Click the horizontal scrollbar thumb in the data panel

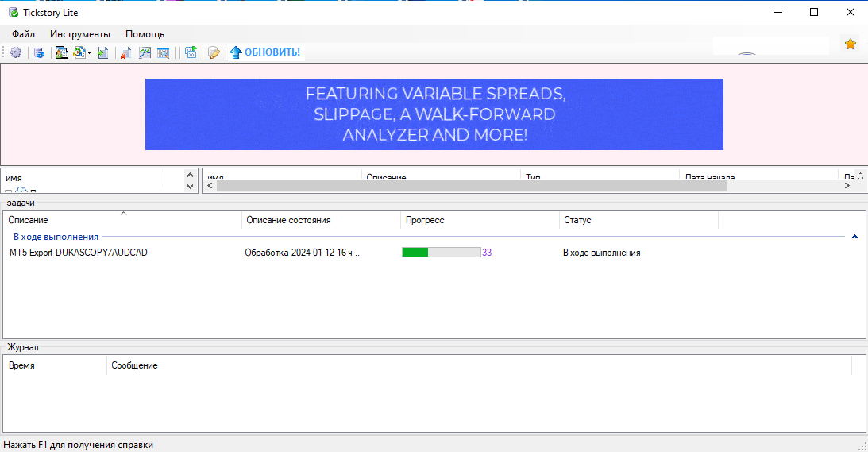tap(472, 186)
